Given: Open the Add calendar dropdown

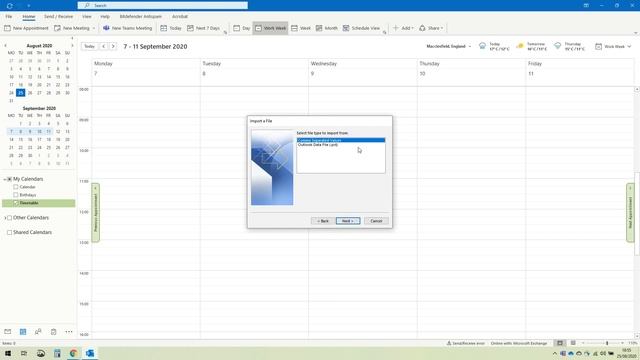Looking at the screenshot, I should click(403, 28).
